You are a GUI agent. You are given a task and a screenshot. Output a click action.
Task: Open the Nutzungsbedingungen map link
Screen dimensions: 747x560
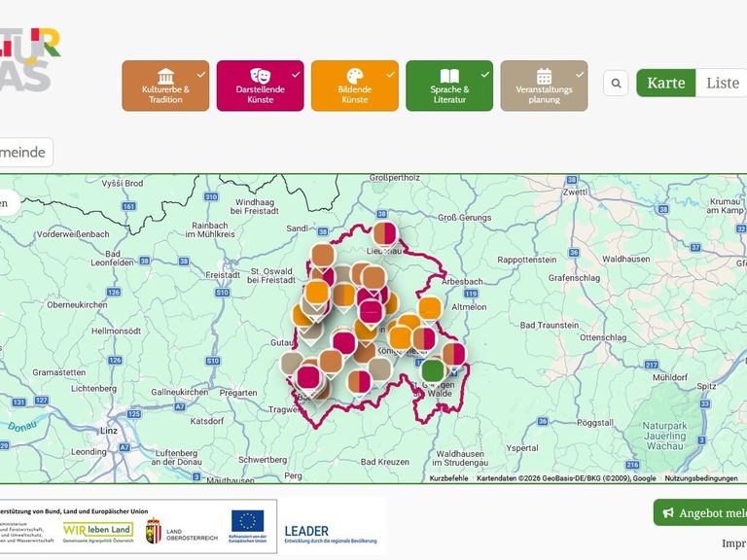click(x=701, y=478)
